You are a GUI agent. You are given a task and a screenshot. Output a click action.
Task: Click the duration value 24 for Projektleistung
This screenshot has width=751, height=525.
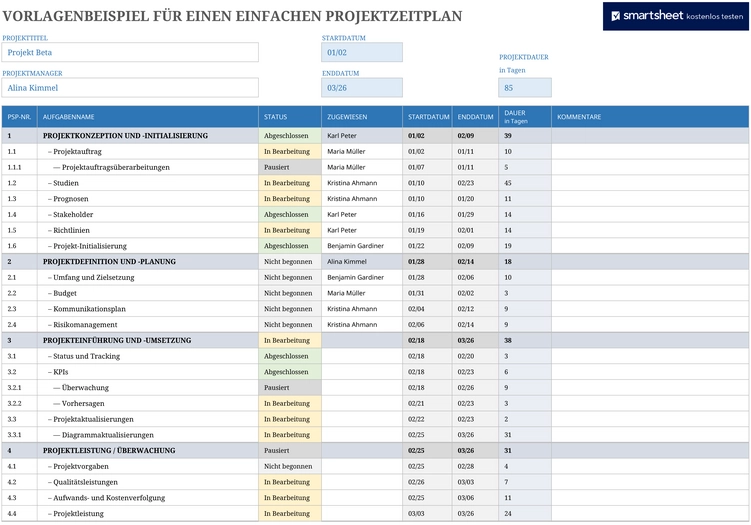508,514
